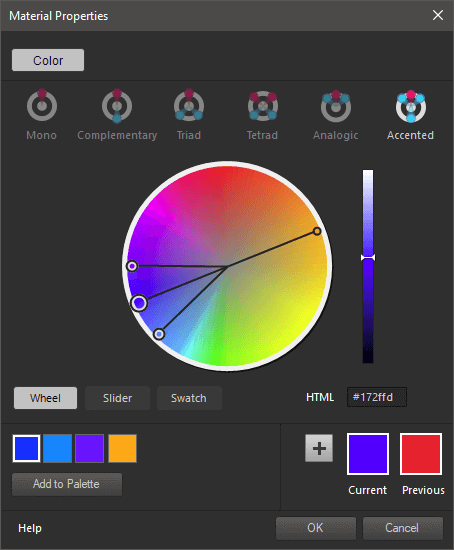Click the HTML hex color input field
The height and width of the screenshot is (550, 454).
(377, 397)
